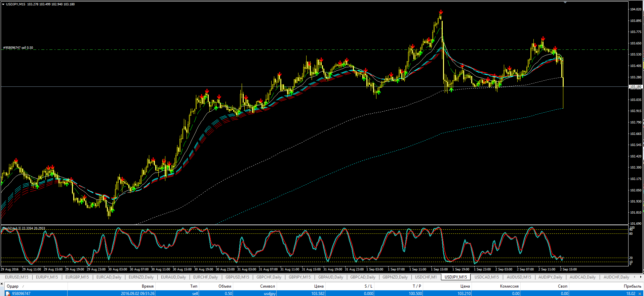
Task: Sort orders by the Время column header
Action: coord(112,286)
